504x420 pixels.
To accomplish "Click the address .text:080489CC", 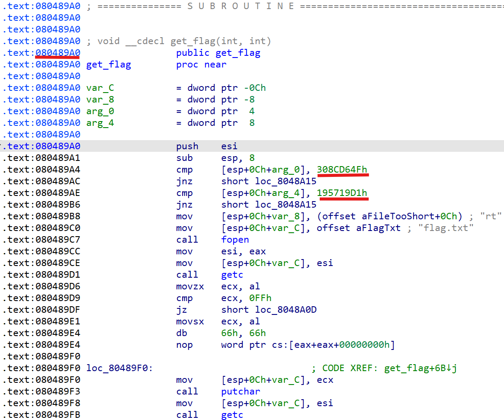I will click(x=41, y=251).
